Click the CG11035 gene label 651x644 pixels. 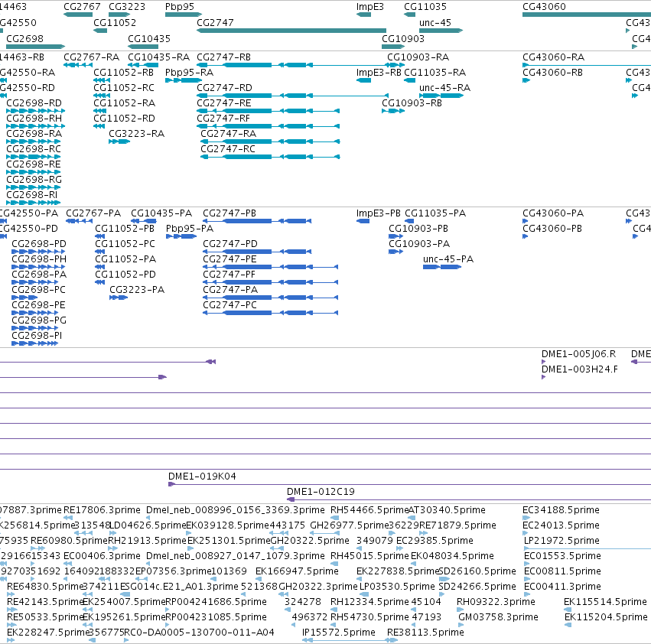(425, 7)
